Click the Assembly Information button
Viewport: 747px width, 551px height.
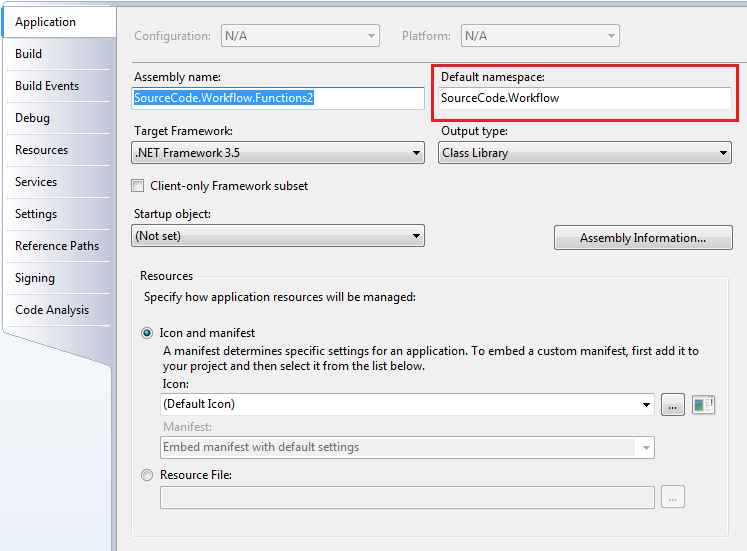pos(643,238)
